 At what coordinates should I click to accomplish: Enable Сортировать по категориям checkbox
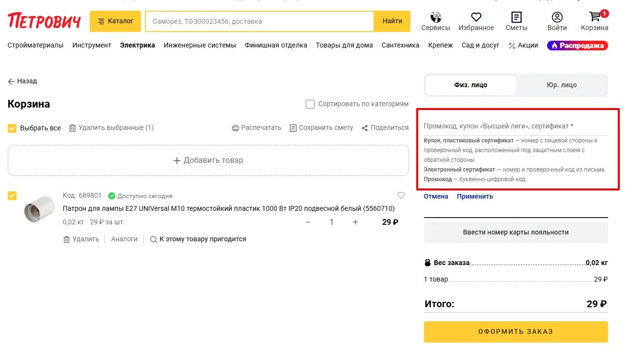click(x=310, y=104)
